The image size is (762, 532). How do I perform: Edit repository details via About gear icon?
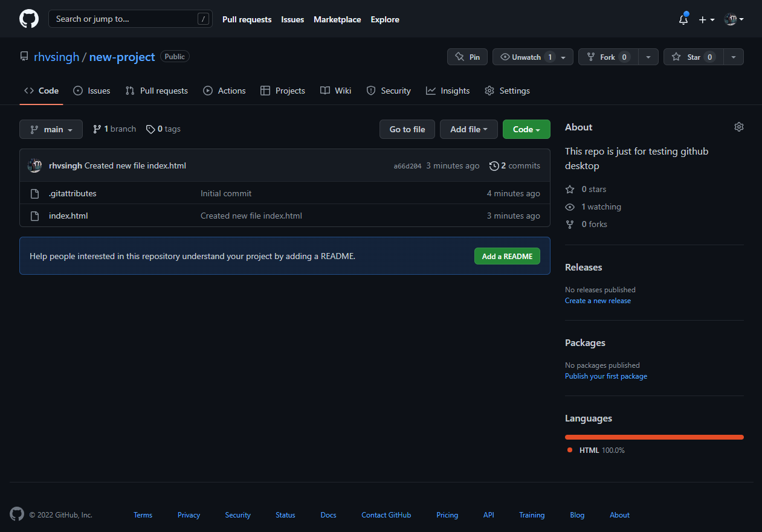point(739,127)
